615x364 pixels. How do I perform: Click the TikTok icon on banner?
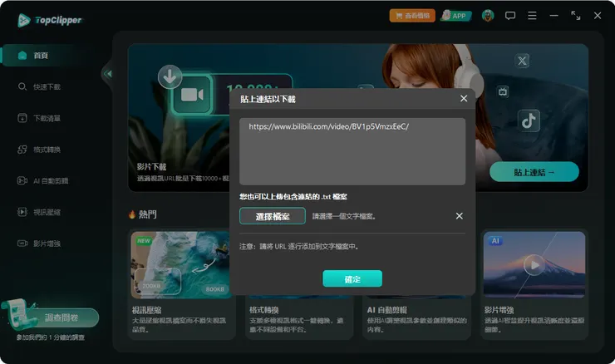click(x=529, y=121)
